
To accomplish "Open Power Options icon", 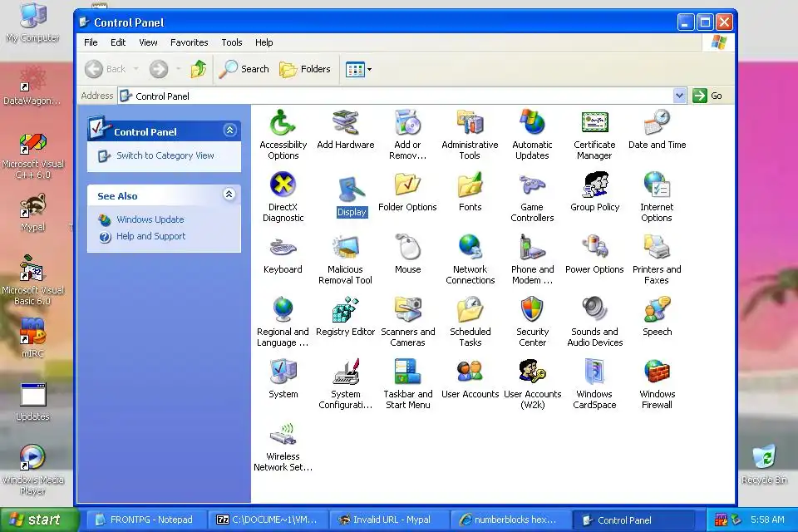I will tap(594, 248).
